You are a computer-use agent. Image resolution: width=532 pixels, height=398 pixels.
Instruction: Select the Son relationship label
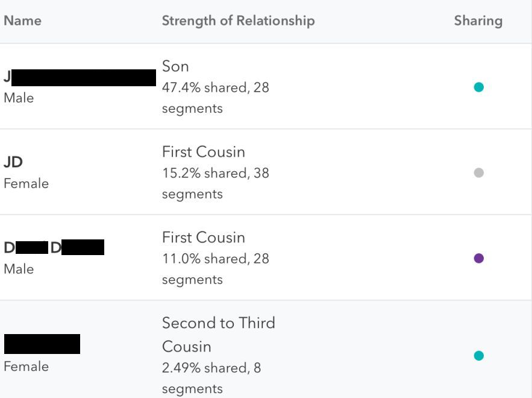(175, 66)
